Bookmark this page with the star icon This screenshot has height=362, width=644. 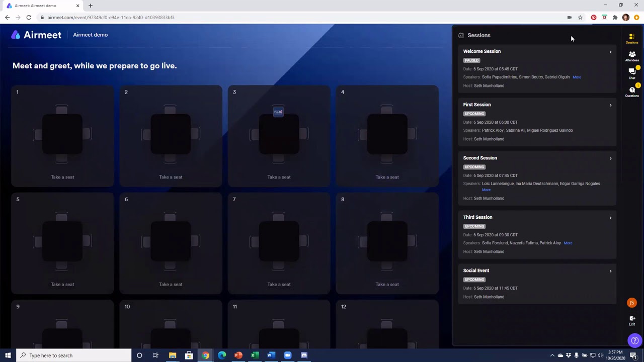click(x=580, y=18)
